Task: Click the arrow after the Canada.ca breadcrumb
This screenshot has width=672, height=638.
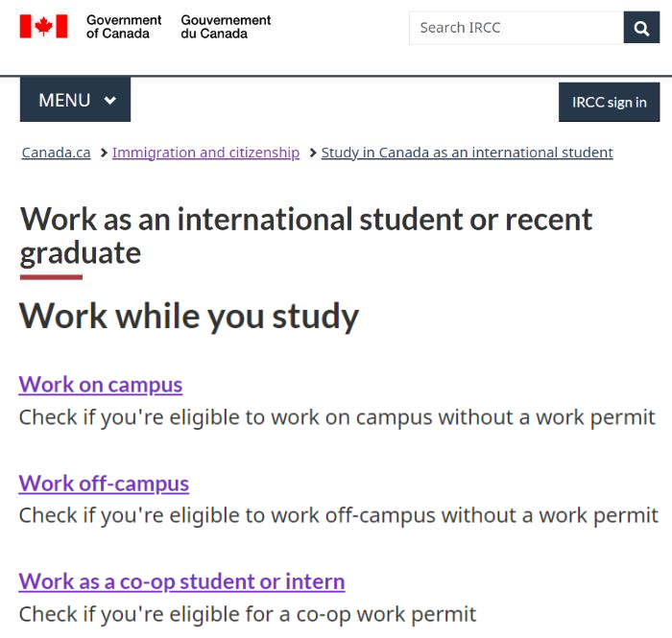Action: click(x=104, y=153)
